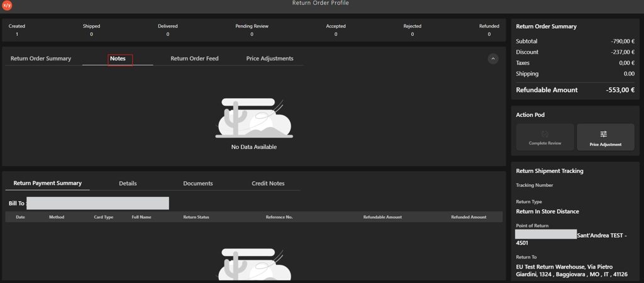
Task: Click the Accepted status counter
Action: coord(336,30)
